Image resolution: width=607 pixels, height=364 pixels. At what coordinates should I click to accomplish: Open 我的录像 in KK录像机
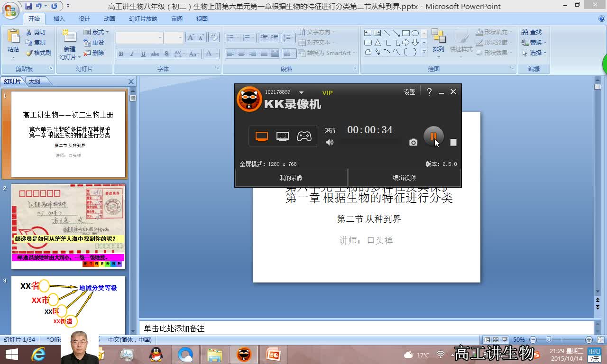(291, 178)
